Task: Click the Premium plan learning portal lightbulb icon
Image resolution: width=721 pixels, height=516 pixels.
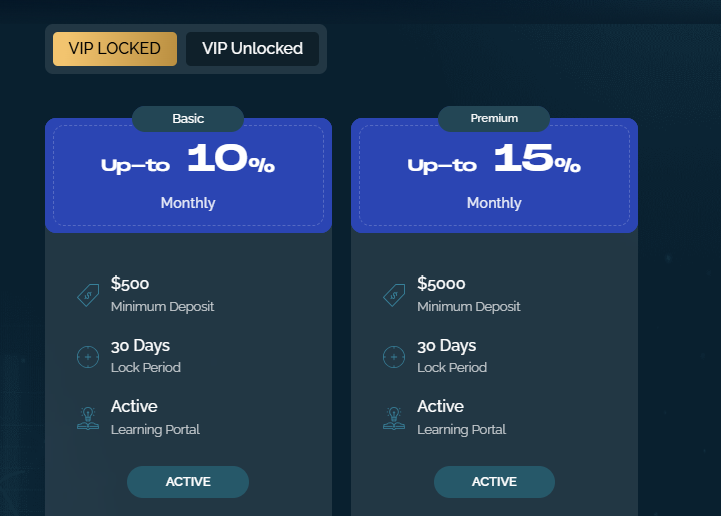Action: pos(394,417)
